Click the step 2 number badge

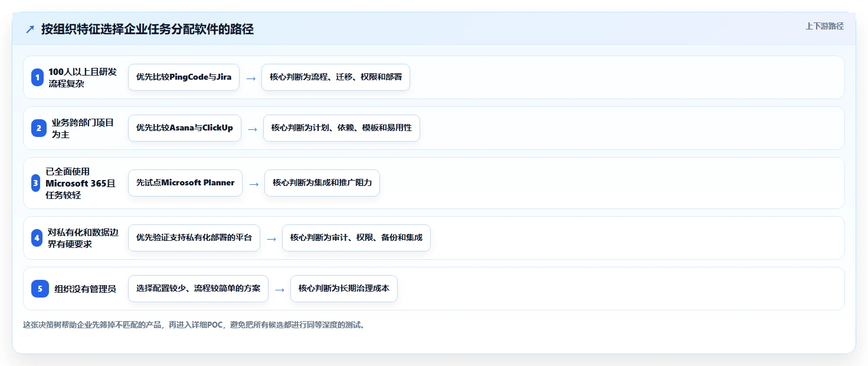pyautogui.click(x=39, y=128)
